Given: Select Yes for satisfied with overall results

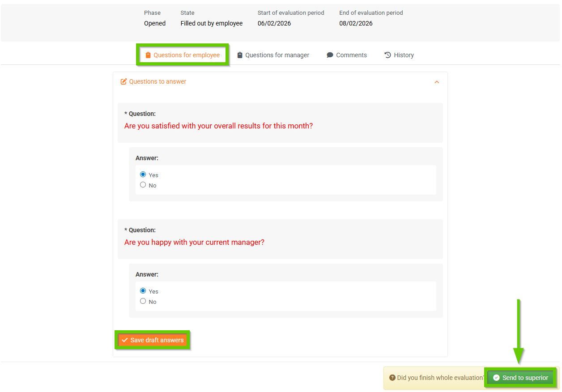Looking at the screenshot, I should point(143,175).
